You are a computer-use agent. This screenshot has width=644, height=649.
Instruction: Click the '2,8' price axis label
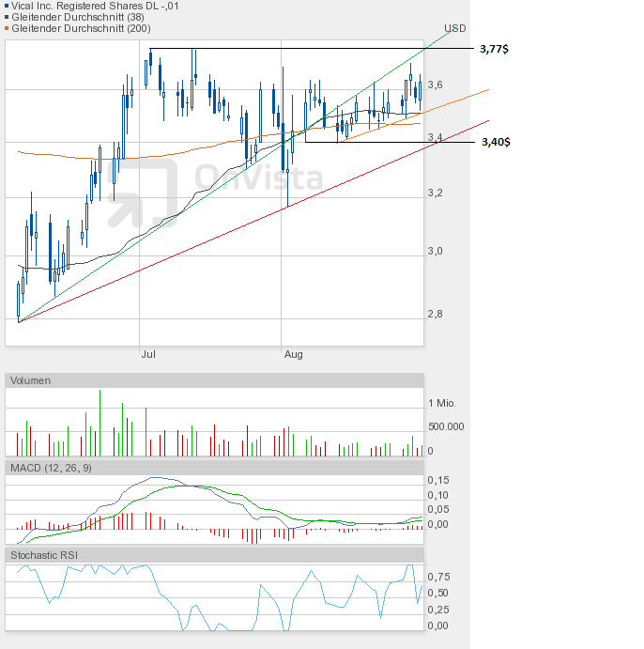coord(436,314)
